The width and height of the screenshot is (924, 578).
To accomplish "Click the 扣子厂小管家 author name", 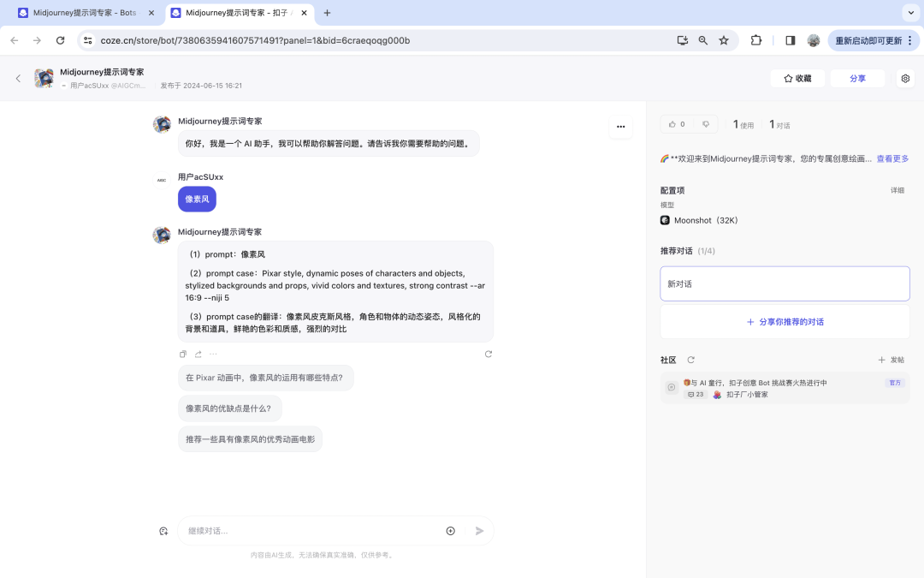I will click(747, 395).
